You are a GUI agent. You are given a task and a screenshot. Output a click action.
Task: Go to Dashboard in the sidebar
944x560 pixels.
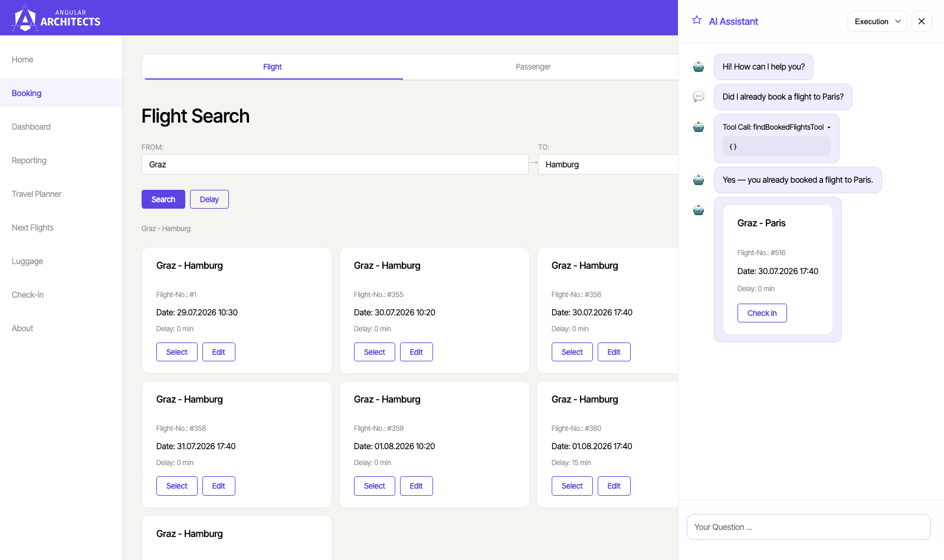click(x=61, y=127)
